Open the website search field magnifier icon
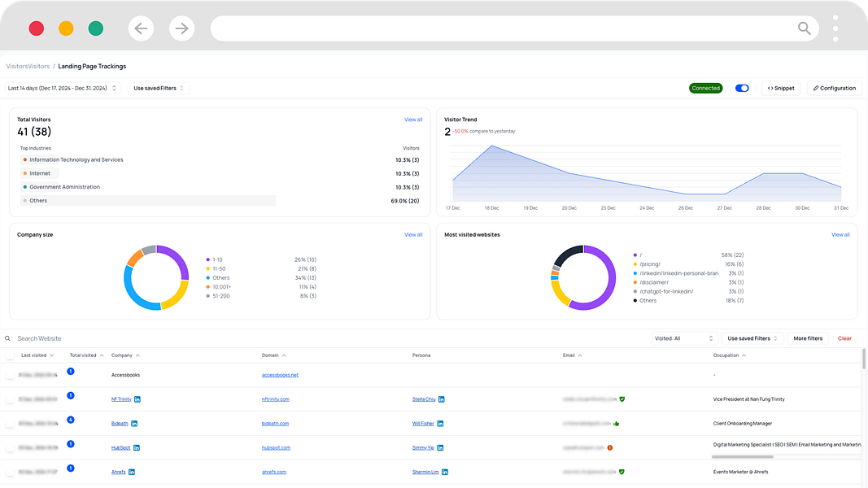 coord(8,338)
